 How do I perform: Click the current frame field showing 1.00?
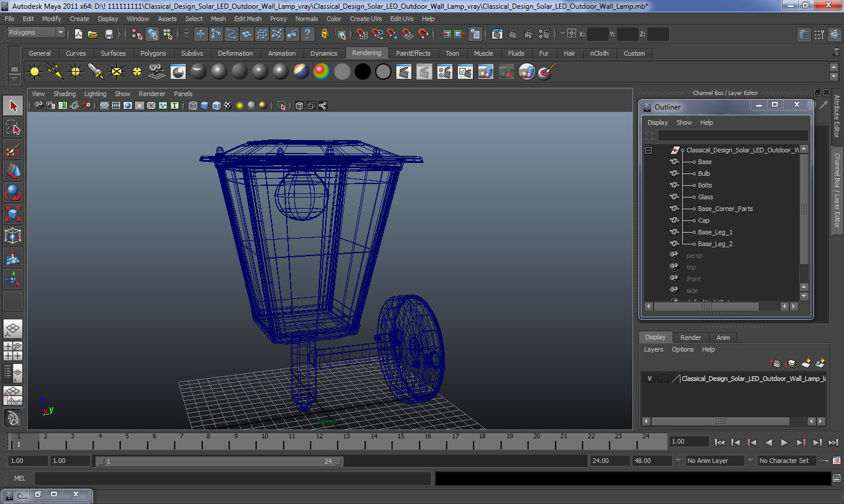click(x=689, y=441)
